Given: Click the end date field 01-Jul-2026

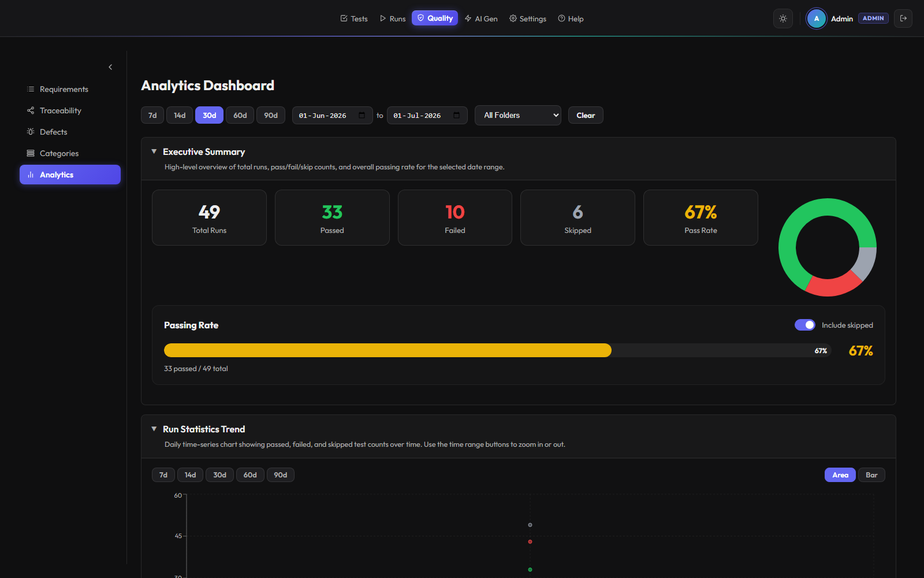Looking at the screenshot, I should point(427,115).
